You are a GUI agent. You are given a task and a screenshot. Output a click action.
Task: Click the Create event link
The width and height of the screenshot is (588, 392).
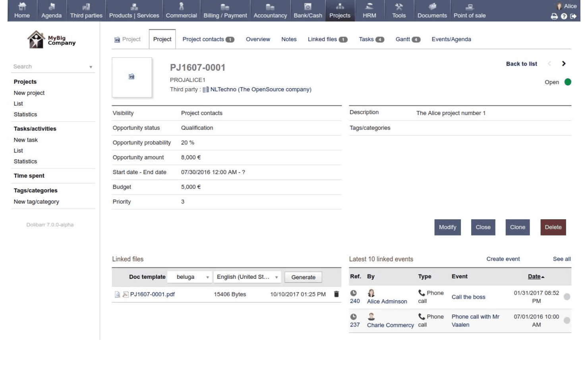[503, 259]
